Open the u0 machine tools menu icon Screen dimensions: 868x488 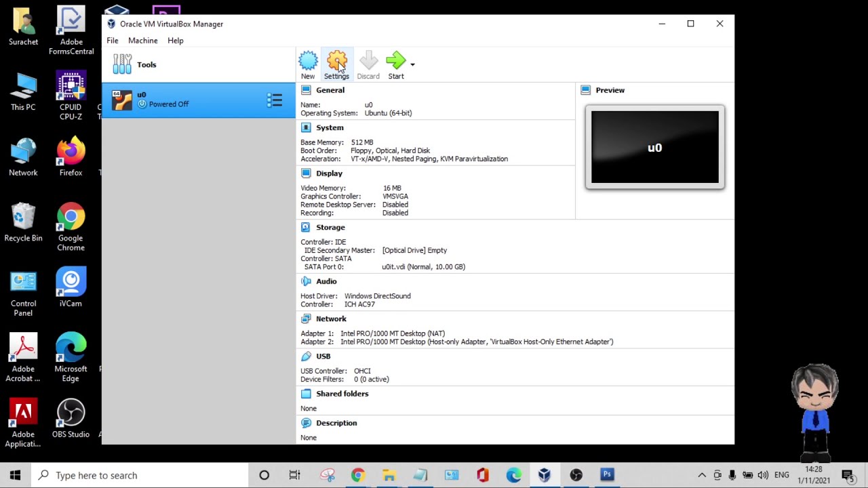[275, 100]
